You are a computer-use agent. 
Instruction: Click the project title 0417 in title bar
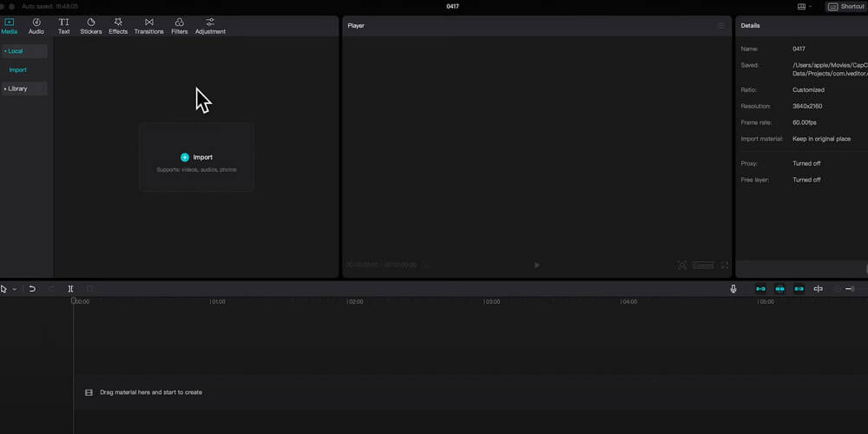pyautogui.click(x=452, y=7)
